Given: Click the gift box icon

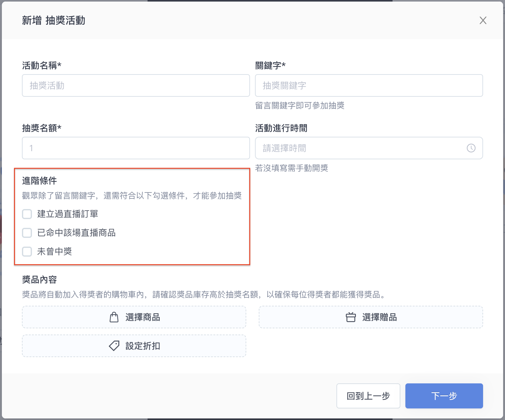Looking at the screenshot, I should pyautogui.click(x=351, y=317).
